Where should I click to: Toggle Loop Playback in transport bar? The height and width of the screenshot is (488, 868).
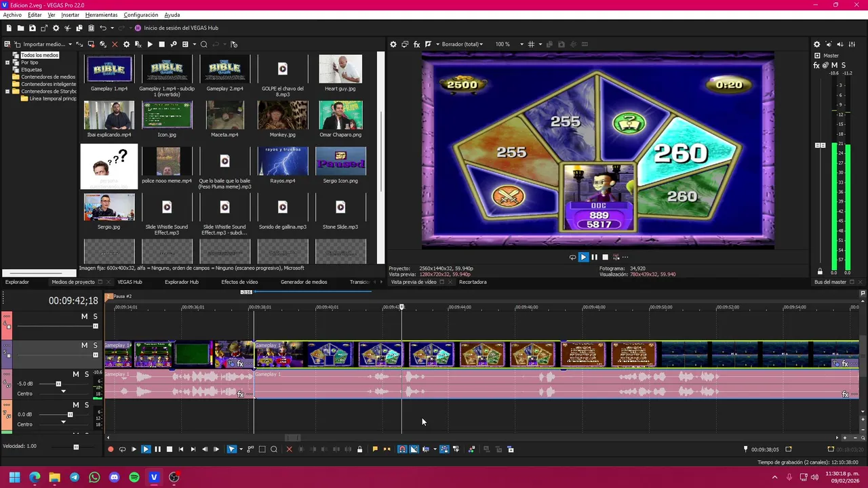(x=122, y=449)
